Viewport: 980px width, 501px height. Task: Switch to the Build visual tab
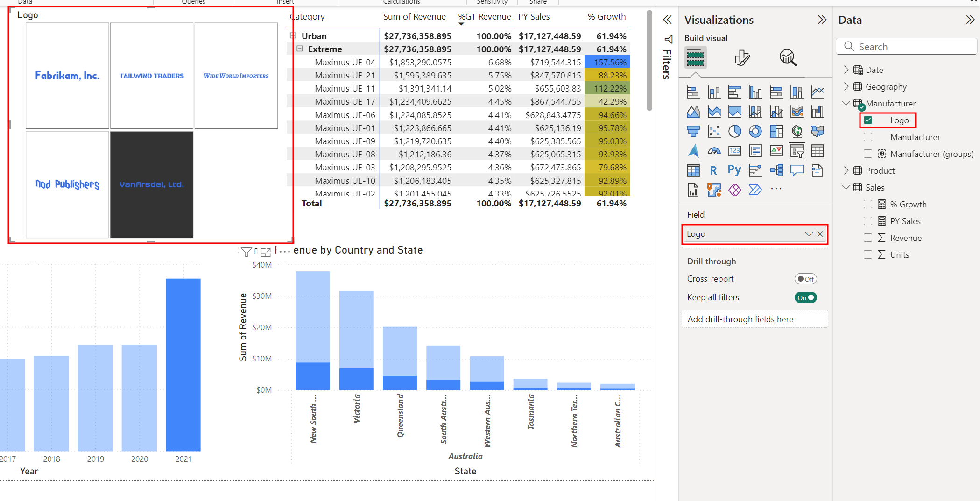(696, 58)
